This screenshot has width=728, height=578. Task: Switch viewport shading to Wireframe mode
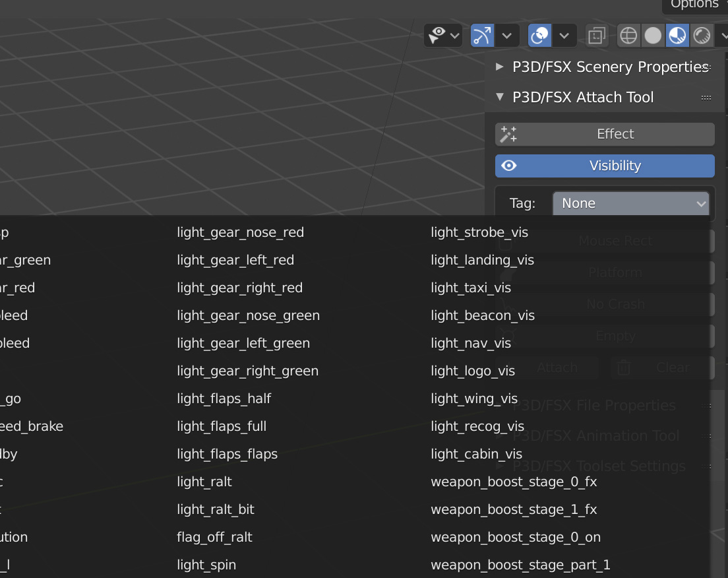pyautogui.click(x=628, y=36)
